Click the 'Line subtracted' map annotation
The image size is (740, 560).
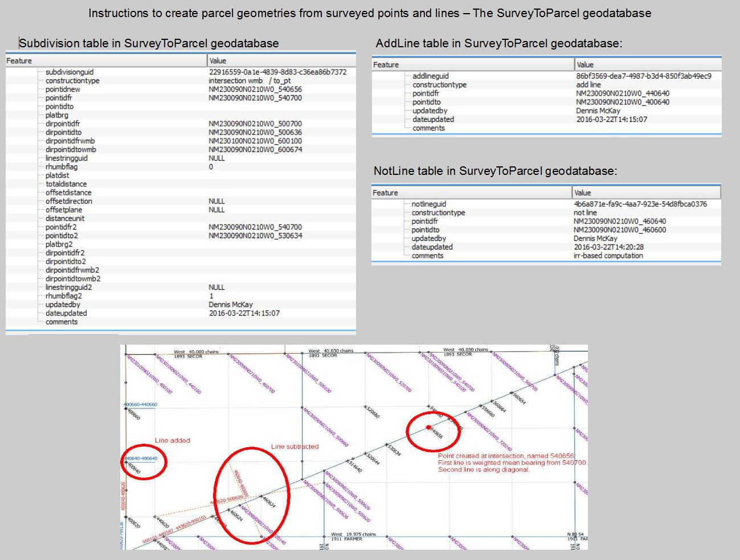tap(295, 447)
